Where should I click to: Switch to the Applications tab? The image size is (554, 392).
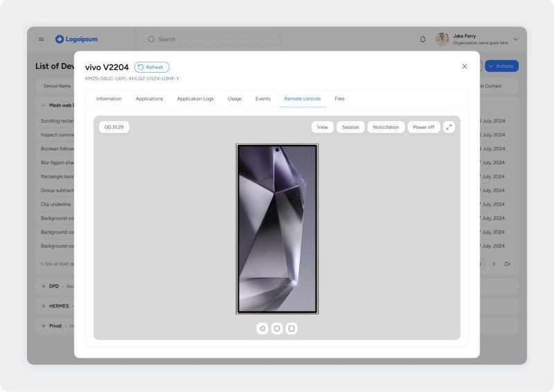(x=149, y=98)
